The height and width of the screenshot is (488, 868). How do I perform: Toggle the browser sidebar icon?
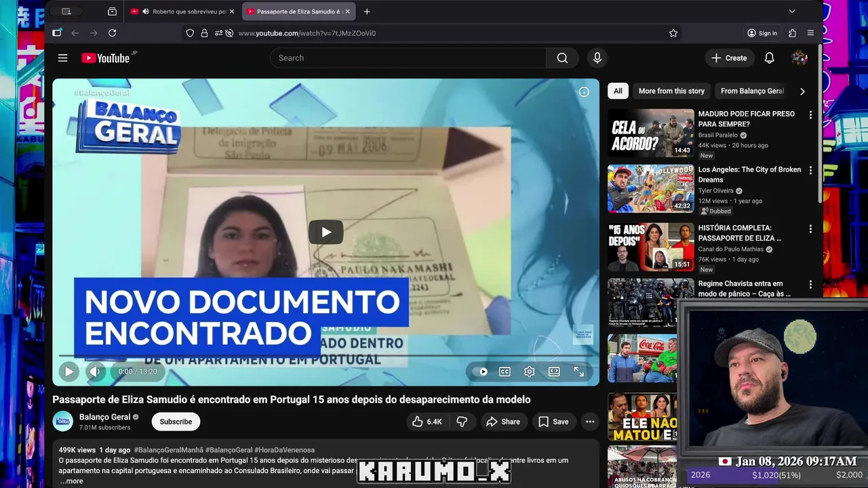tap(57, 33)
